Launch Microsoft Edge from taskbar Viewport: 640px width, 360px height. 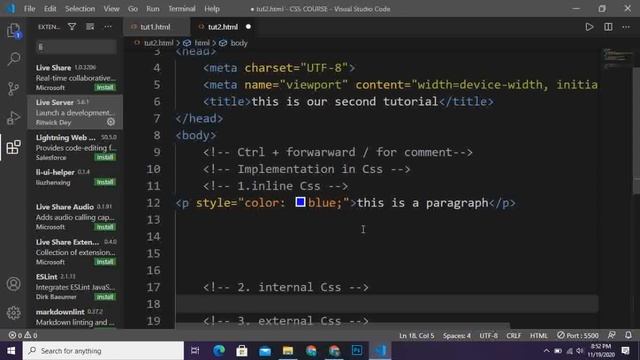click(219, 351)
